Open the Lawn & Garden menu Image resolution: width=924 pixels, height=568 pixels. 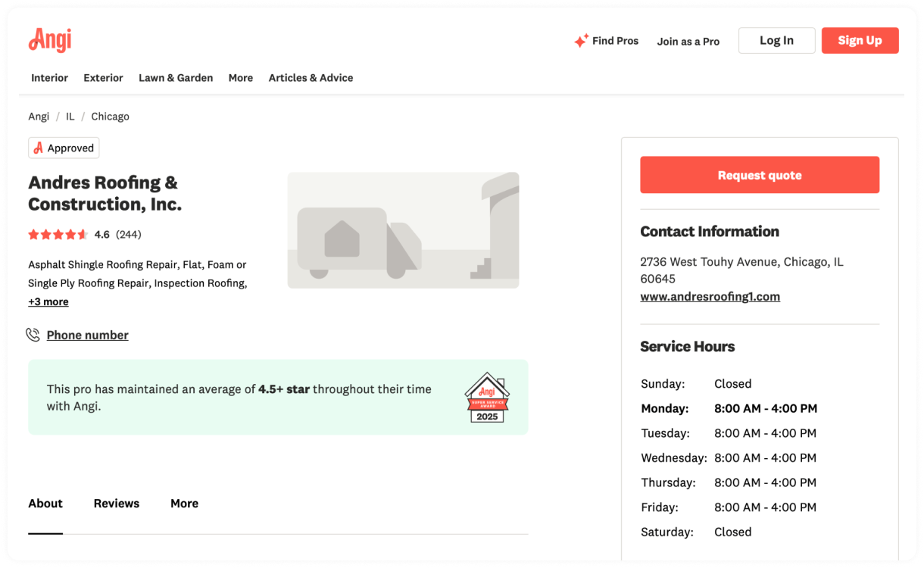176,77
